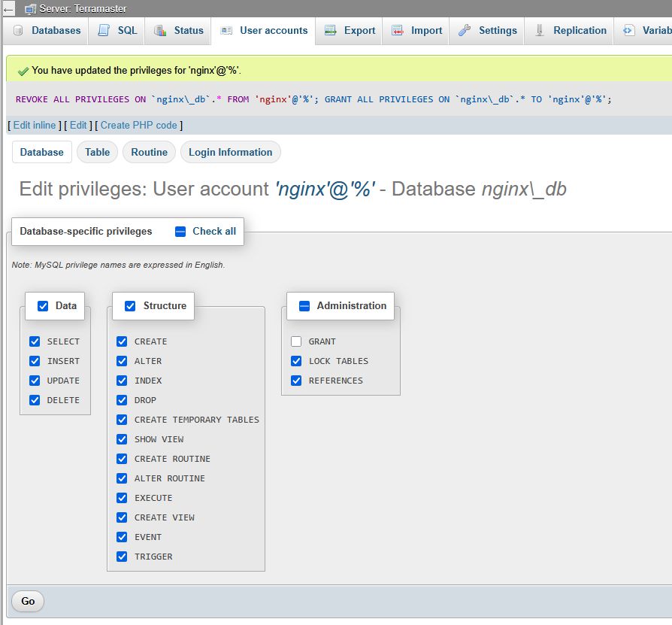Viewport: 672px width, 625px height.
Task: Uncheck the DROP privilege
Action: (x=122, y=400)
